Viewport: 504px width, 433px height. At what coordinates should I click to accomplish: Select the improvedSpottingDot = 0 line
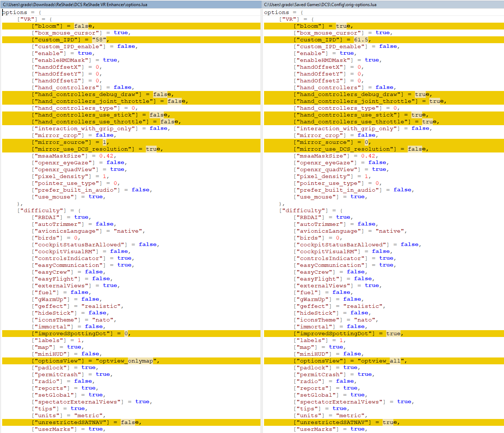point(131,333)
